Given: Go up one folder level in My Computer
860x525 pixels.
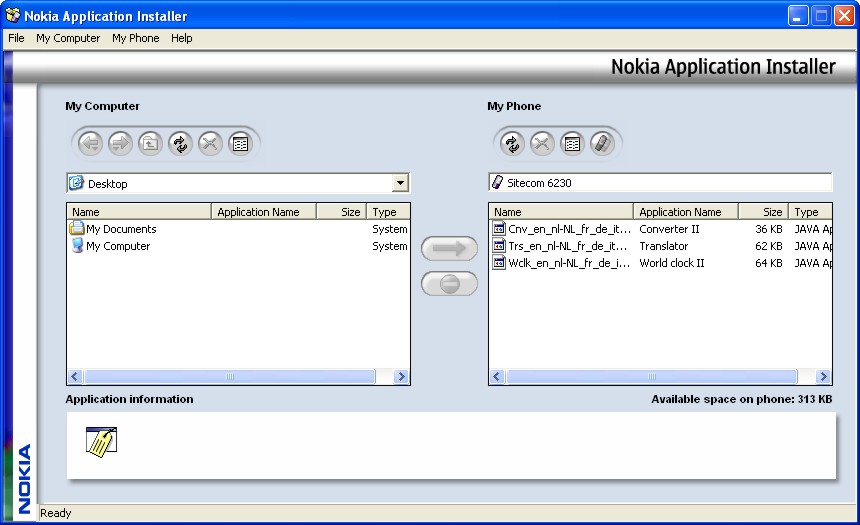Looking at the screenshot, I should tap(150, 144).
